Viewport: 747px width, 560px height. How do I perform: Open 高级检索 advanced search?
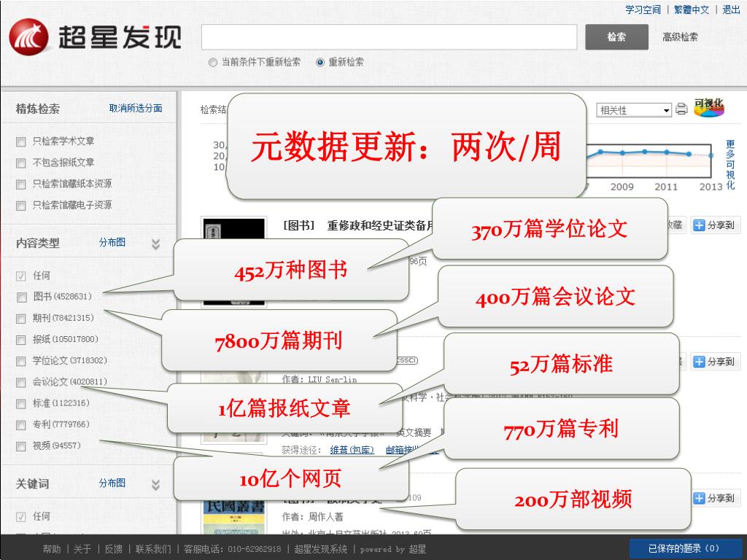coord(680,36)
